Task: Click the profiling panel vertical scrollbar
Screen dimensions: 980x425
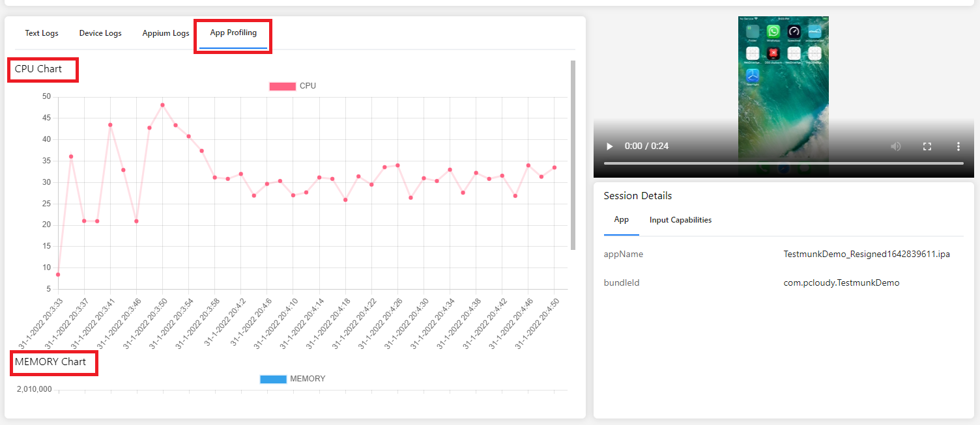Action: 573,155
